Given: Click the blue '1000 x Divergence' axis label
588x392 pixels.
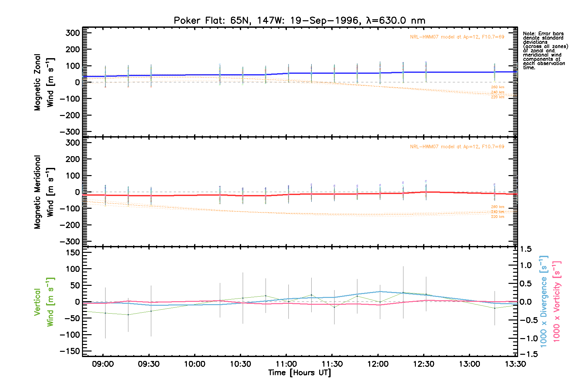Looking at the screenshot, I should [544, 301].
